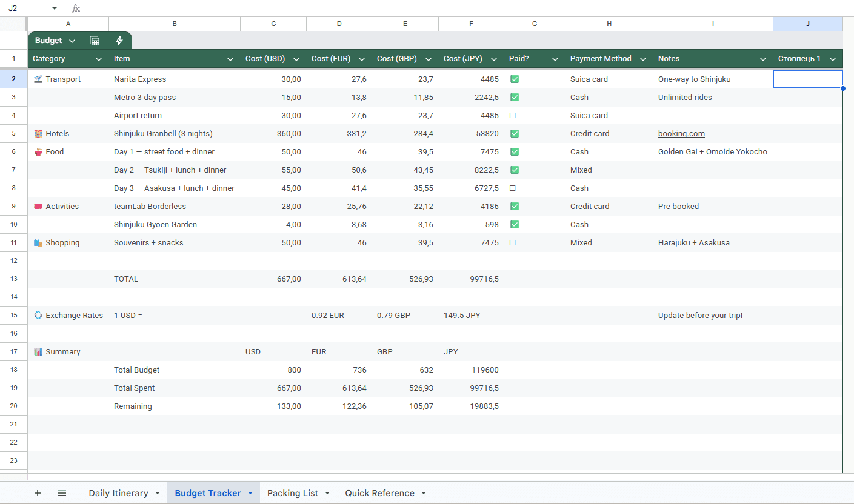Click the 'Update before your trip!' note

[x=700, y=316]
